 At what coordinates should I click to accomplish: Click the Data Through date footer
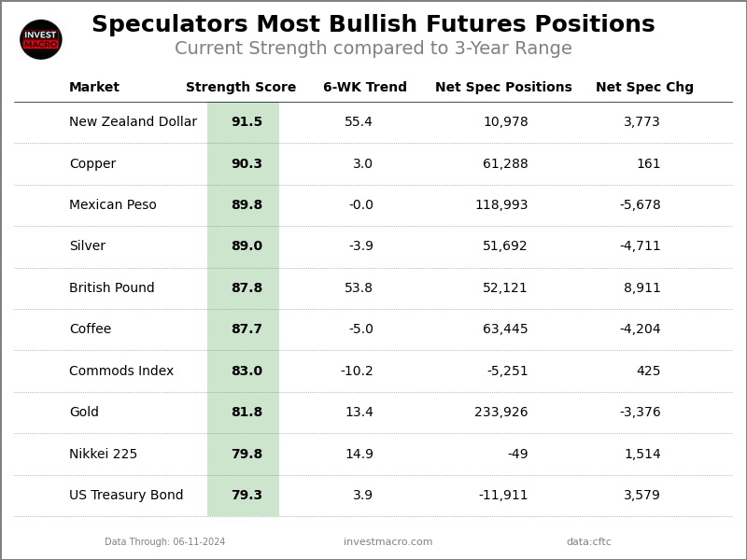pyautogui.click(x=164, y=542)
